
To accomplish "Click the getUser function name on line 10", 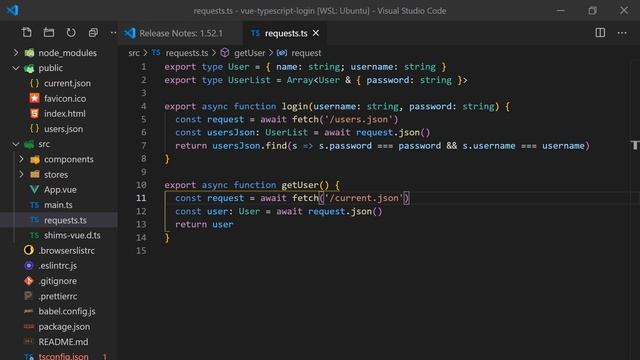I will (x=300, y=185).
